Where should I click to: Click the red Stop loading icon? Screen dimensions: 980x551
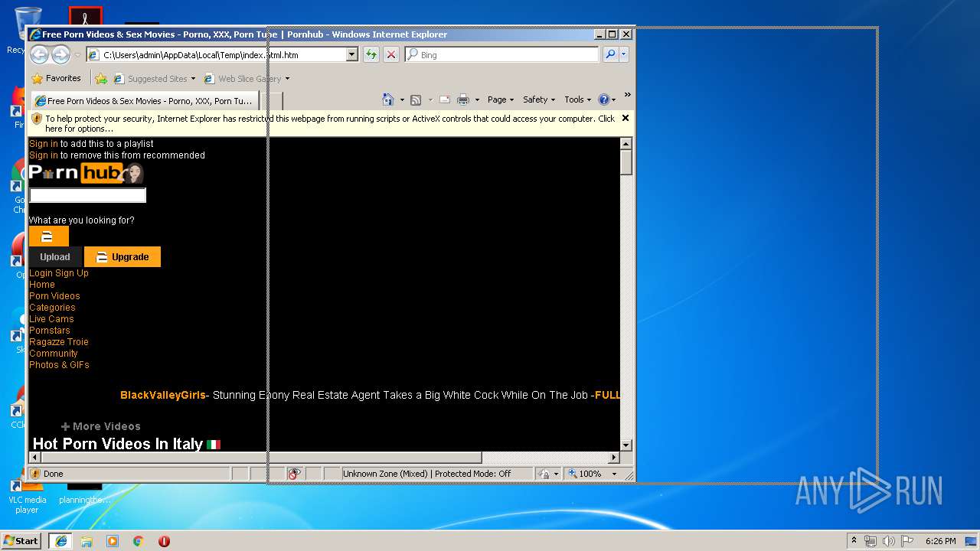tap(390, 55)
